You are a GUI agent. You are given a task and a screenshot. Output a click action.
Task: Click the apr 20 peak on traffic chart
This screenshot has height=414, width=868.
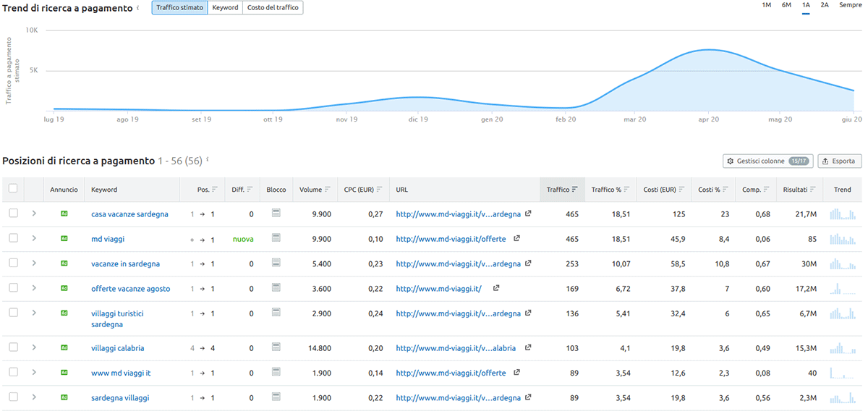(x=708, y=50)
